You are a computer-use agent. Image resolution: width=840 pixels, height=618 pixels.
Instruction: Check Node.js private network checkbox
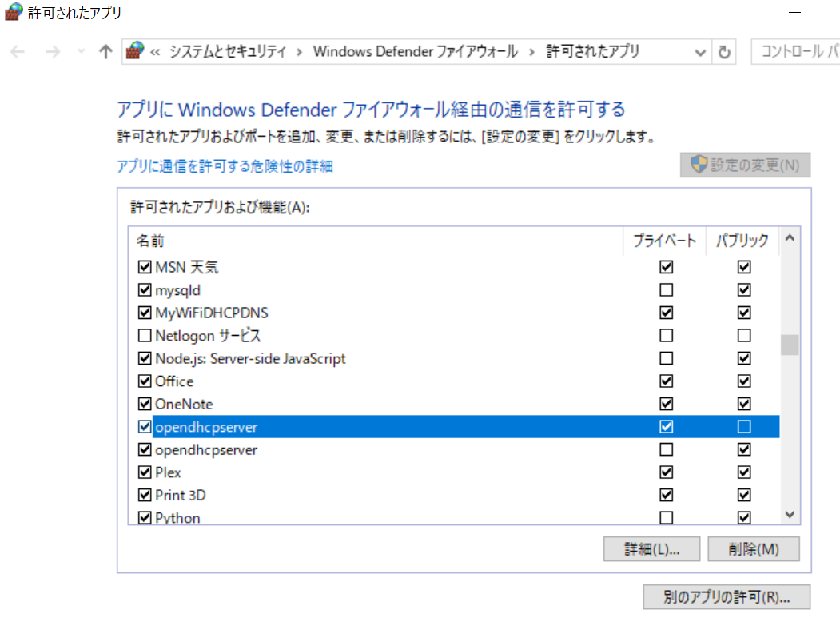(x=666, y=358)
